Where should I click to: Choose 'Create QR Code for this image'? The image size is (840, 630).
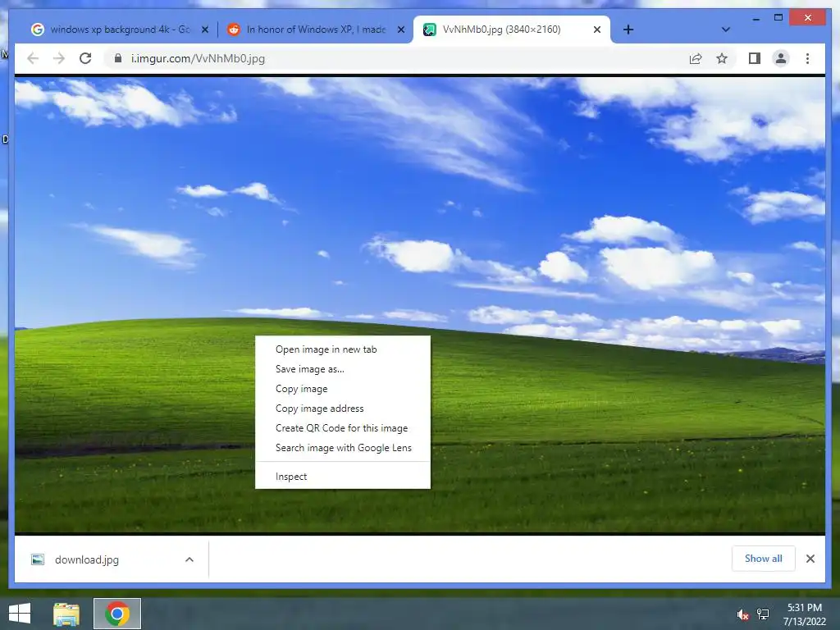click(x=343, y=428)
